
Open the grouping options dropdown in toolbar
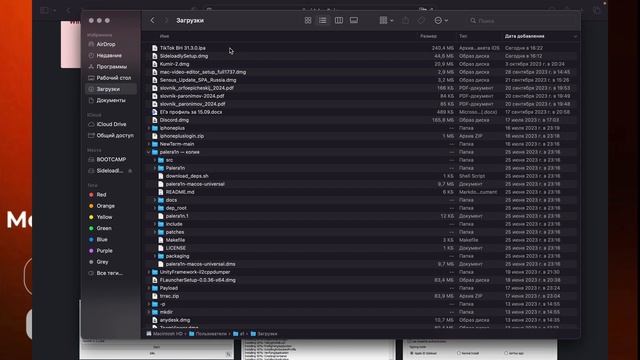(x=386, y=20)
